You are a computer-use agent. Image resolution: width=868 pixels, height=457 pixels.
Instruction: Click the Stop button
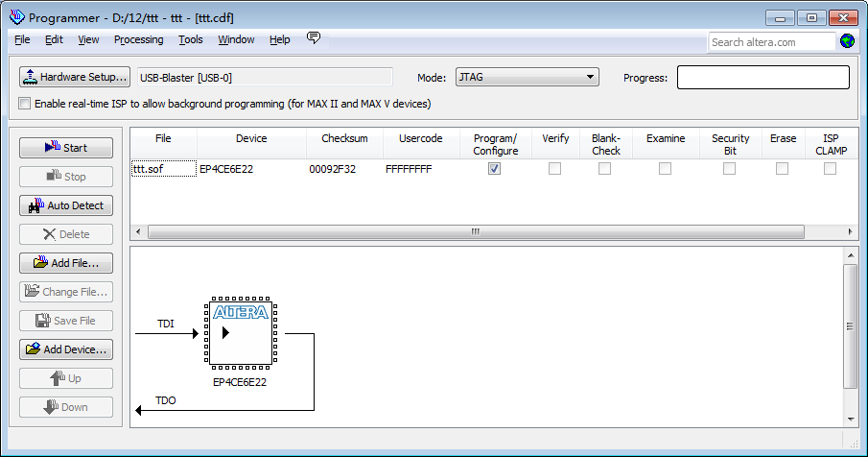click(66, 177)
